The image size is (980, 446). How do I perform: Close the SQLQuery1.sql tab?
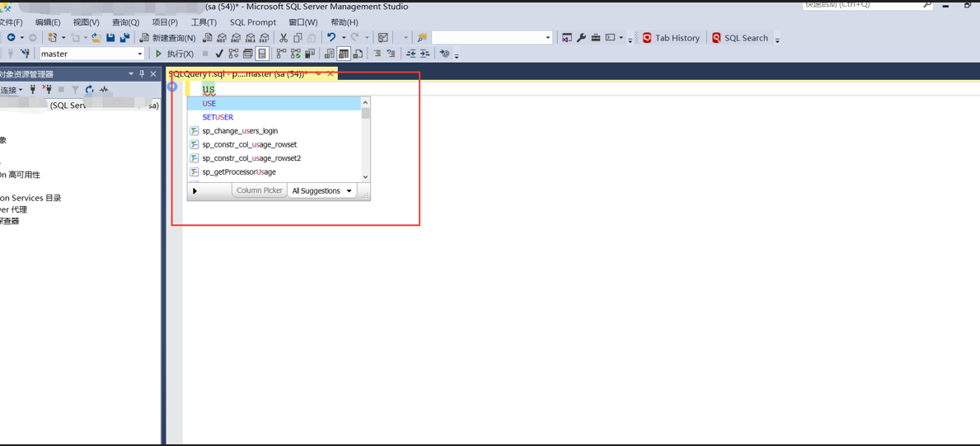click(x=331, y=74)
